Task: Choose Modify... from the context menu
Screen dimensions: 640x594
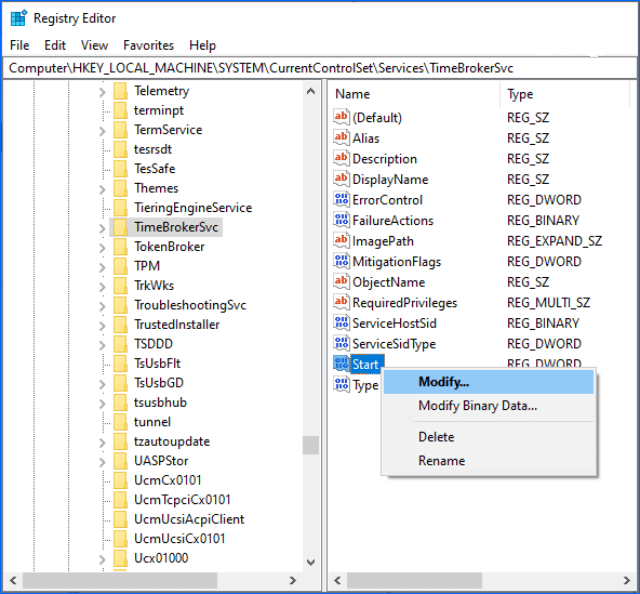Action: click(x=489, y=382)
